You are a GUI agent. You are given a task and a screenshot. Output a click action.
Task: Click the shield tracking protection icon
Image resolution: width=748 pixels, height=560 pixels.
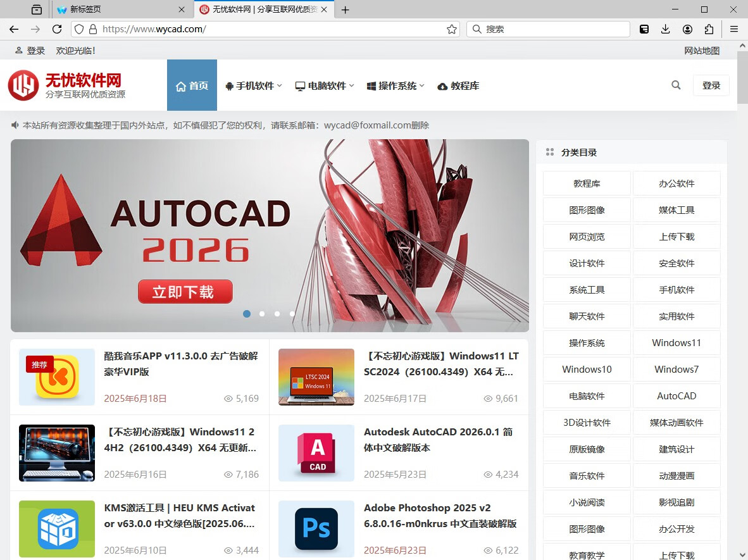78,28
